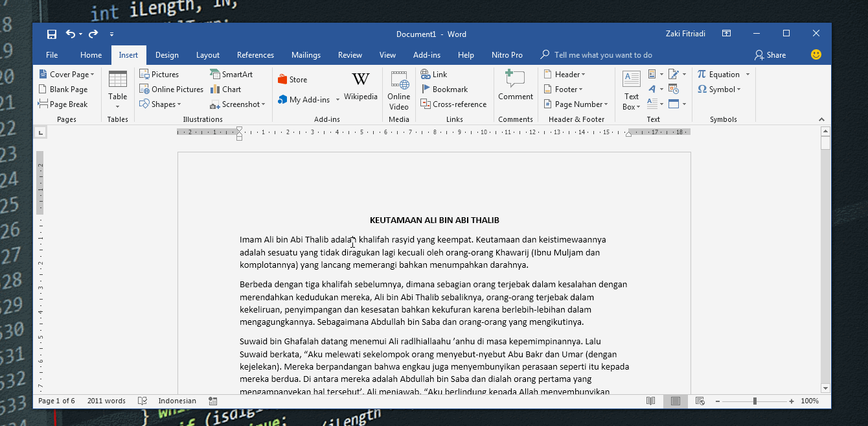Switch to Read Mode view

coord(650,401)
